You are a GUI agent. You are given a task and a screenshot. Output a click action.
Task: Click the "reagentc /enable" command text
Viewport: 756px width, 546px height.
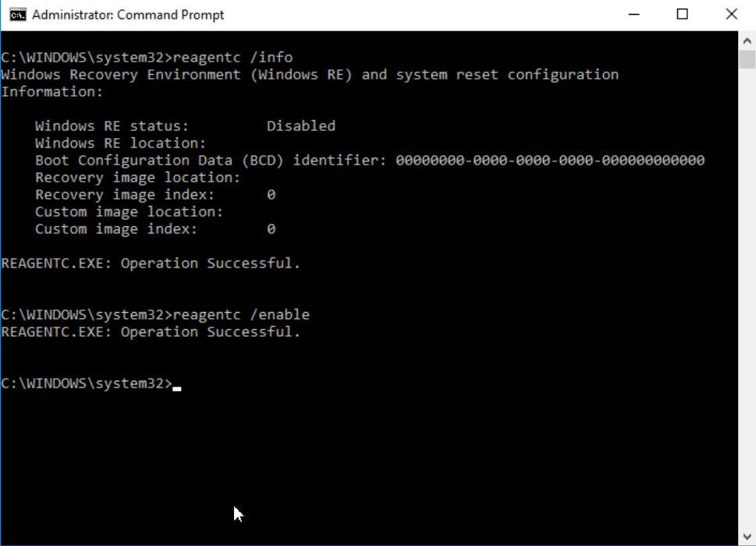coord(241,314)
